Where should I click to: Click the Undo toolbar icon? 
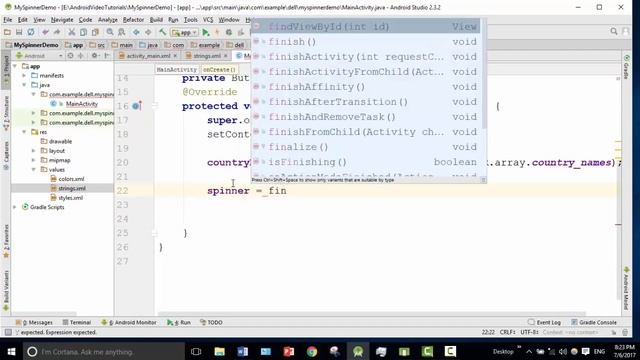tap(45, 32)
